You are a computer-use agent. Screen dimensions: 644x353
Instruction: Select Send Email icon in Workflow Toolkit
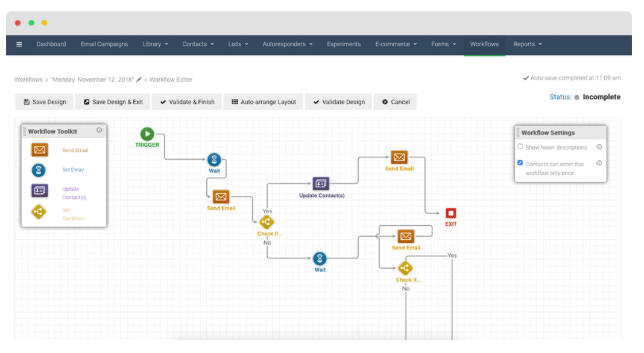tap(40, 150)
